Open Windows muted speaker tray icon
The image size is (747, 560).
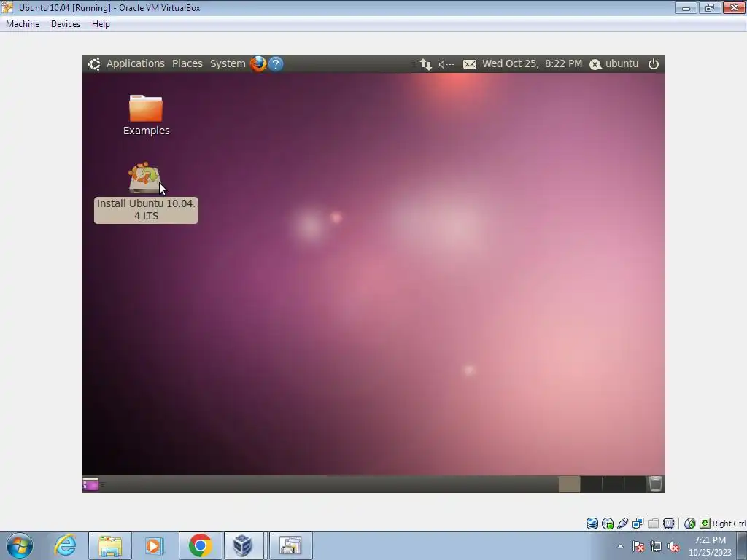[x=673, y=547]
